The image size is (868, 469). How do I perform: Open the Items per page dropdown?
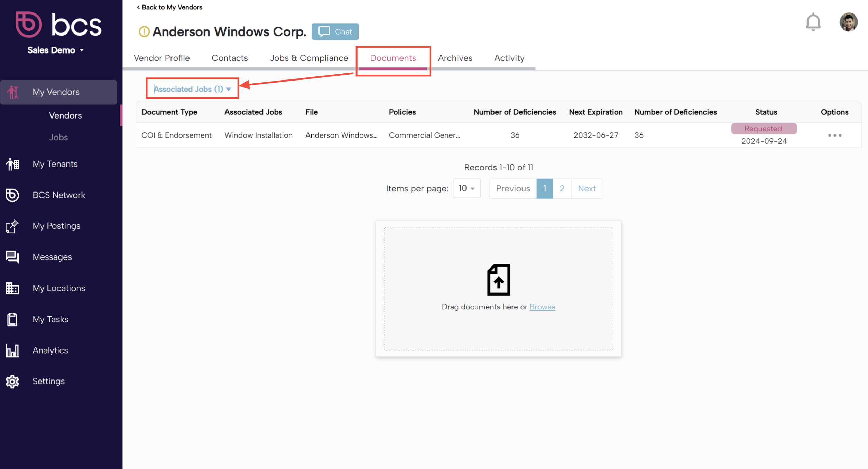pyautogui.click(x=467, y=188)
